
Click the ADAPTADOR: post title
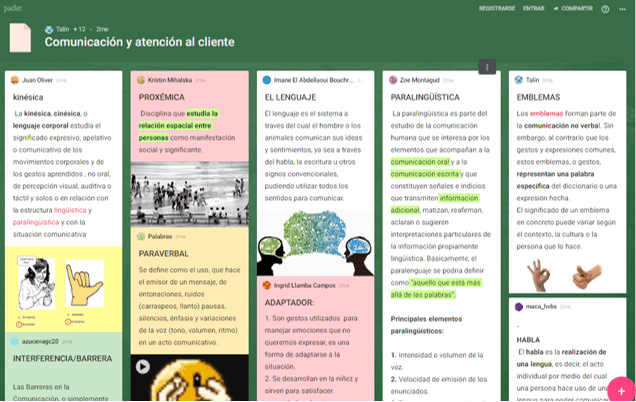click(x=289, y=303)
